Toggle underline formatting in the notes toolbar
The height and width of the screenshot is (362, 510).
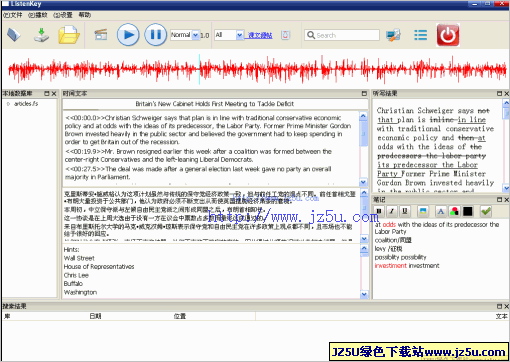(405, 211)
